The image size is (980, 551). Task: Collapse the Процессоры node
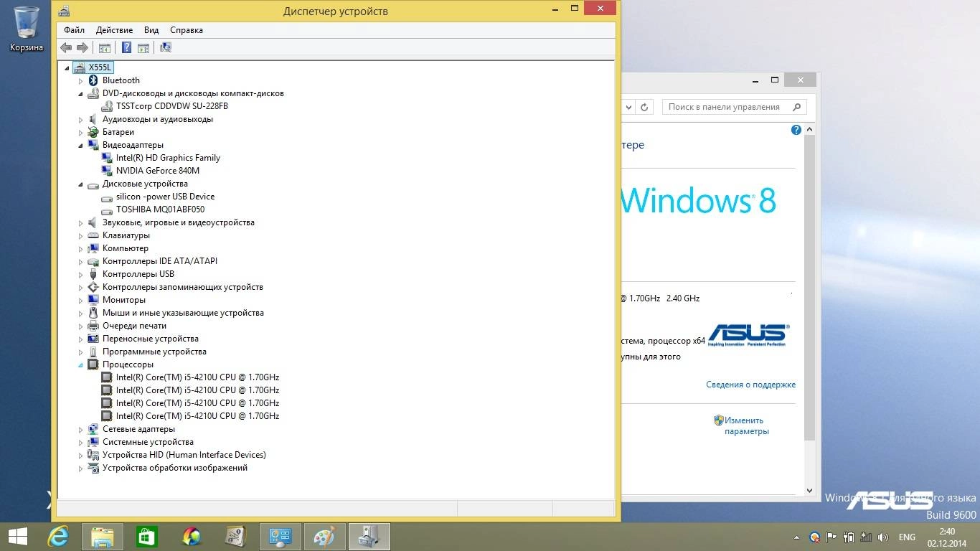[x=81, y=365]
